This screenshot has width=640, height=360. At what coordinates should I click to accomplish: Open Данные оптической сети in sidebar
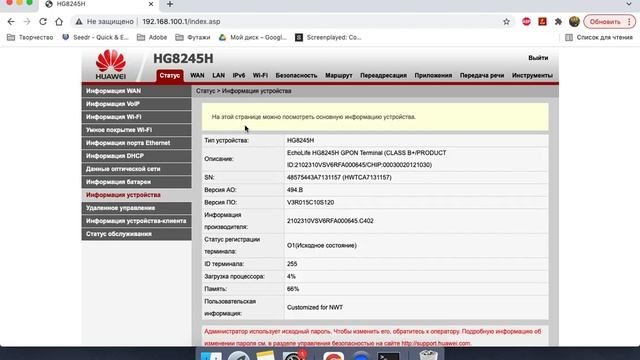pyautogui.click(x=136, y=169)
